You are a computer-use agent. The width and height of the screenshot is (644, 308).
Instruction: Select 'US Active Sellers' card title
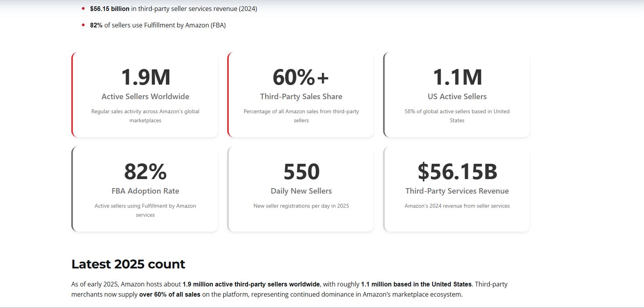[x=457, y=96]
